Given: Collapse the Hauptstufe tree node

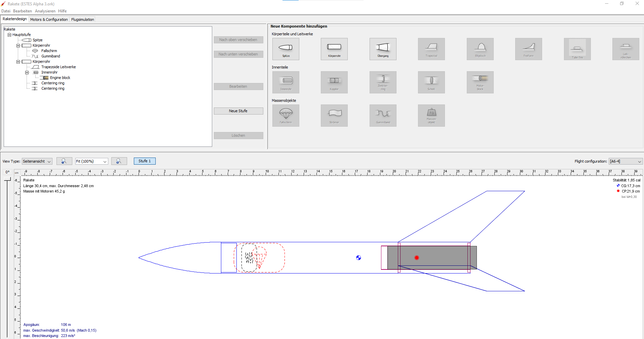Looking at the screenshot, I should click(9, 35).
